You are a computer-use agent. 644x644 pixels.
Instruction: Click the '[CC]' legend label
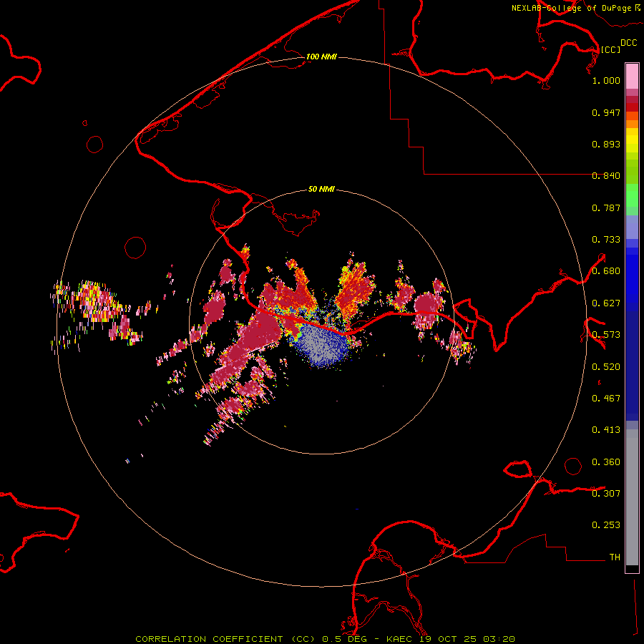pyautogui.click(x=610, y=49)
